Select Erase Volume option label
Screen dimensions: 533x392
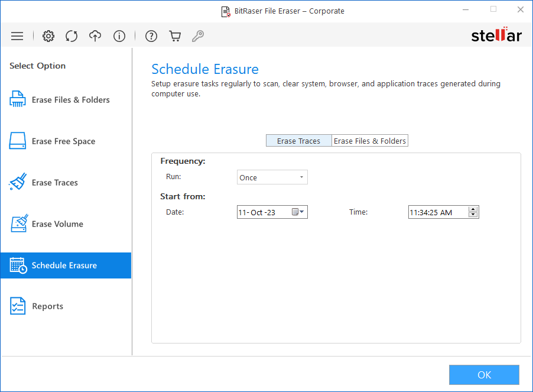[57, 224]
